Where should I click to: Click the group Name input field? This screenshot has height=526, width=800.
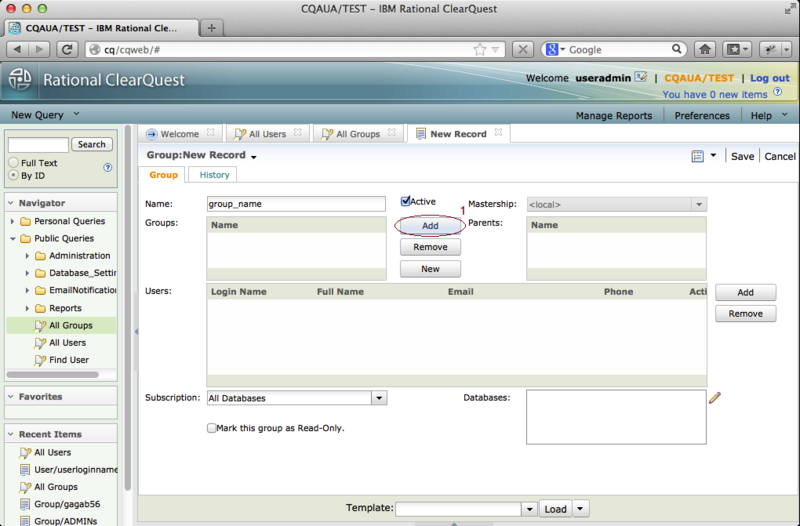[295, 203]
